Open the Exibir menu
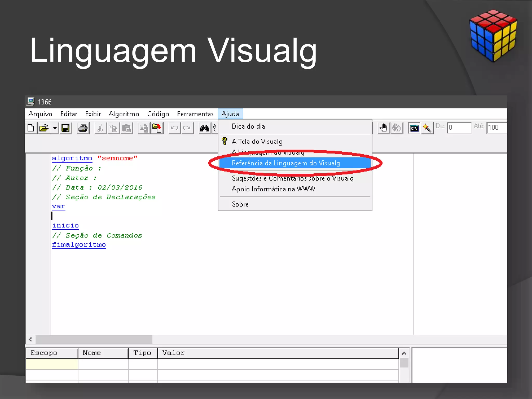This screenshot has width=532, height=399. tap(93, 114)
